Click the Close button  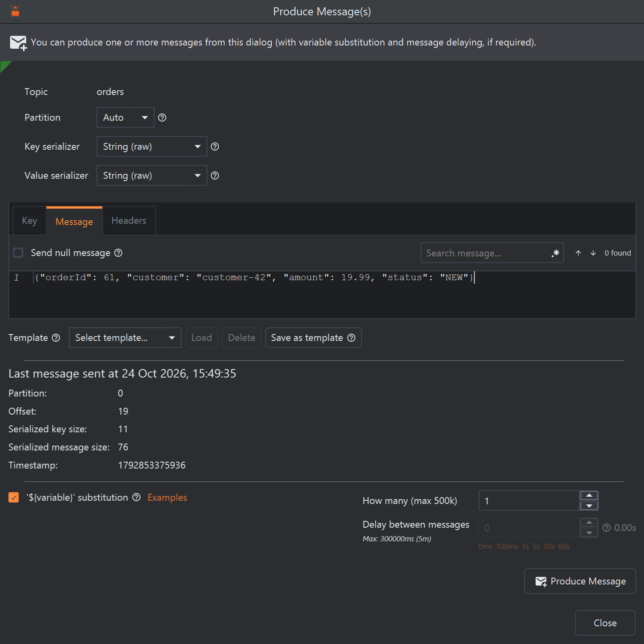coord(605,623)
